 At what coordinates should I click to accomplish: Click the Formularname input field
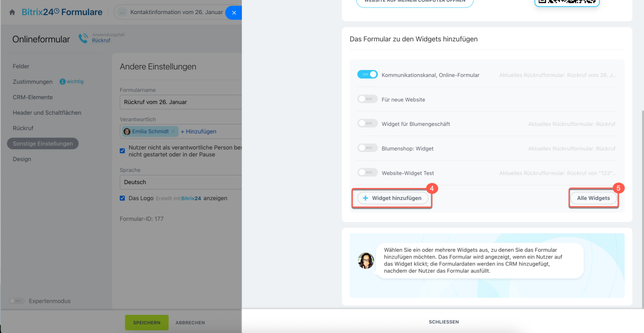coord(181,102)
